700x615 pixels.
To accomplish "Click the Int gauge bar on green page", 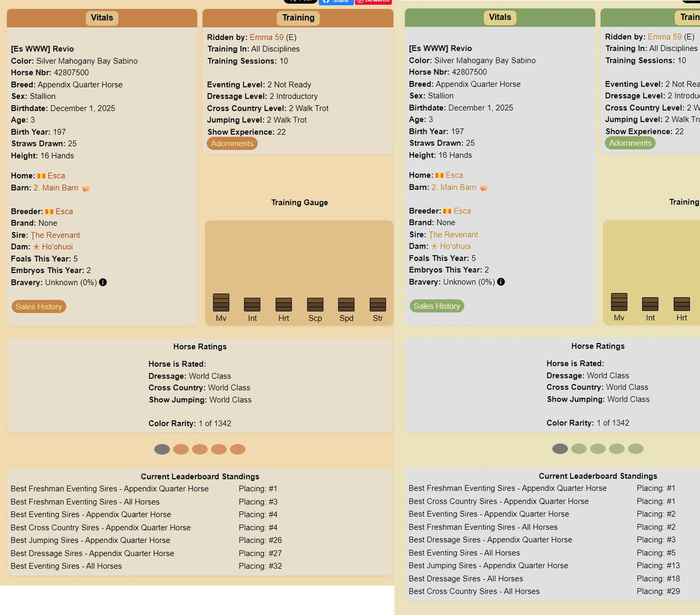I will [x=650, y=304].
